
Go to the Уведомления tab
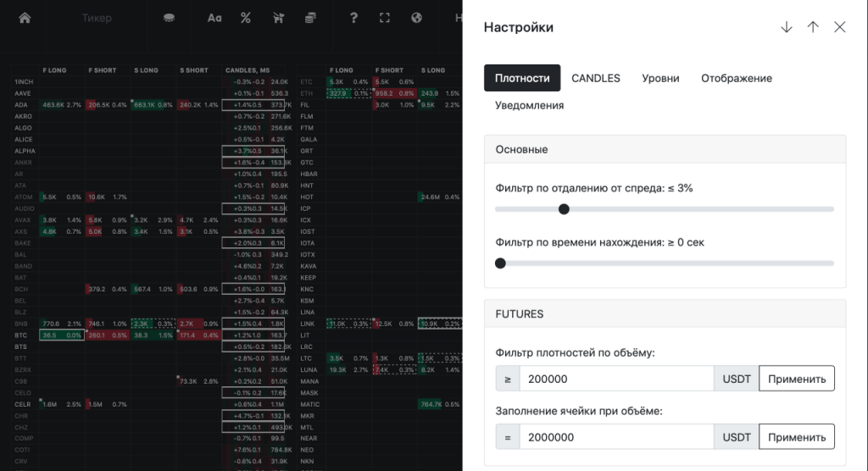click(529, 105)
